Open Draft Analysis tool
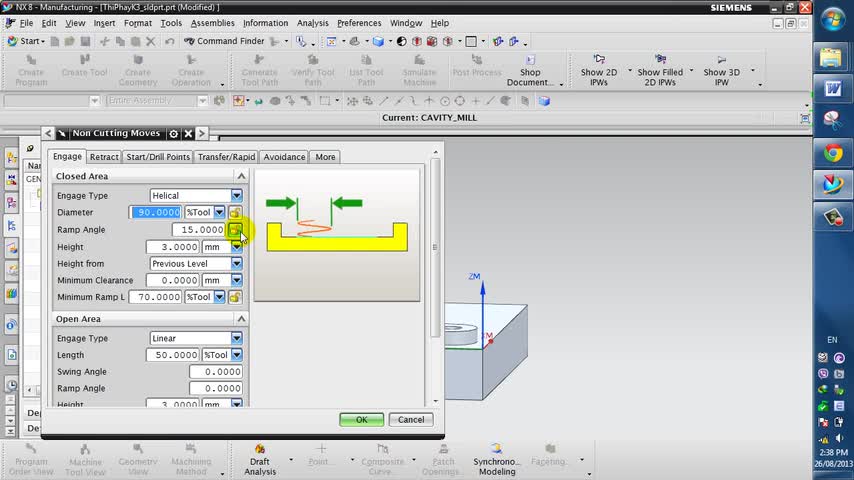 pyautogui.click(x=260, y=460)
